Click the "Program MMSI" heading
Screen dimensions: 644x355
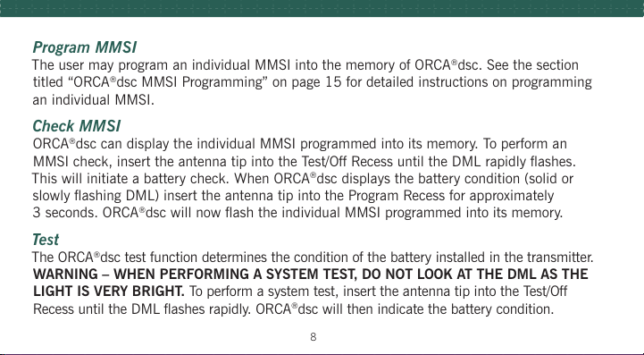[85, 47]
